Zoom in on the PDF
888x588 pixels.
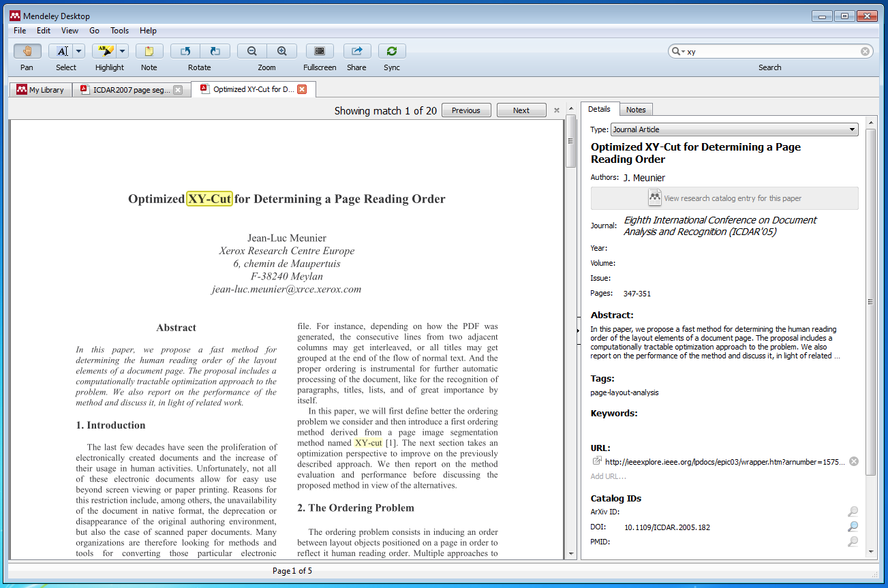tap(281, 50)
